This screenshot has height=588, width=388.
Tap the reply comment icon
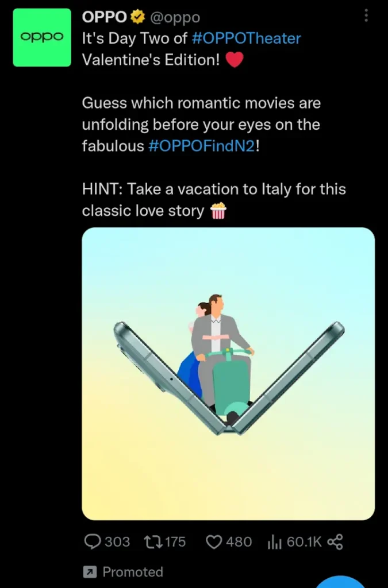[93, 541]
